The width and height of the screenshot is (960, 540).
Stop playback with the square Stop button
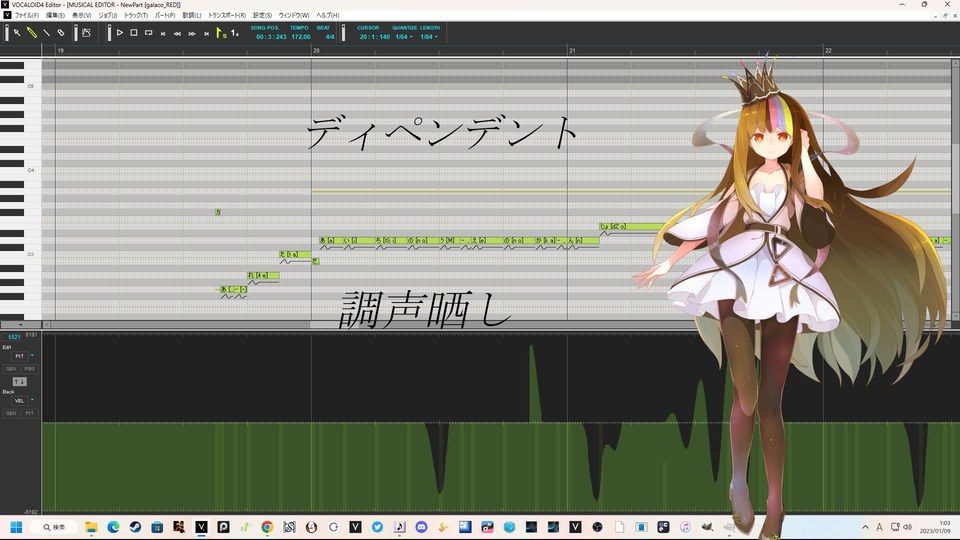tap(134, 32)
